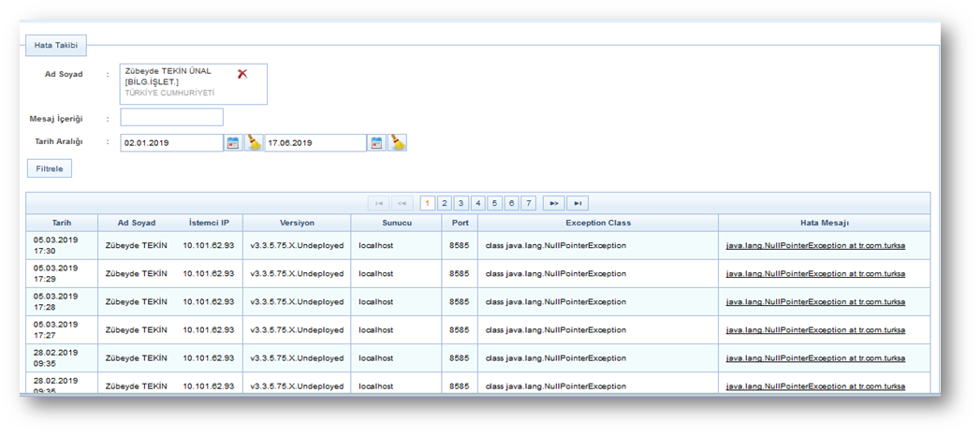Sort table by Tarih column header
980x436 pixels.
tap(62, 224)
